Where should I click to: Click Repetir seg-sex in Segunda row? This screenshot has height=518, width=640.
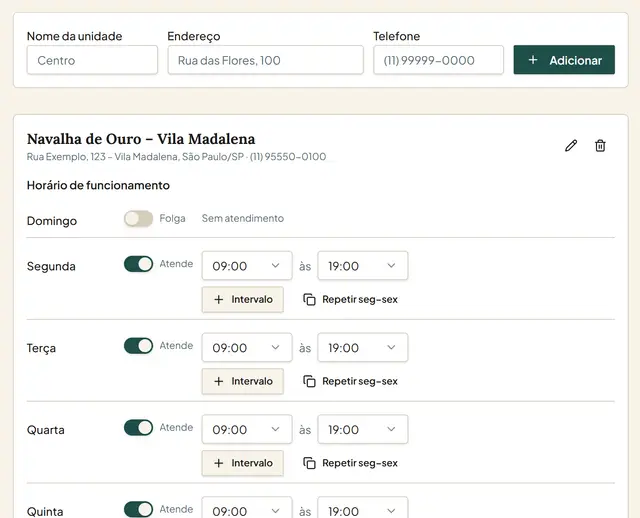[x=350, y=300]
